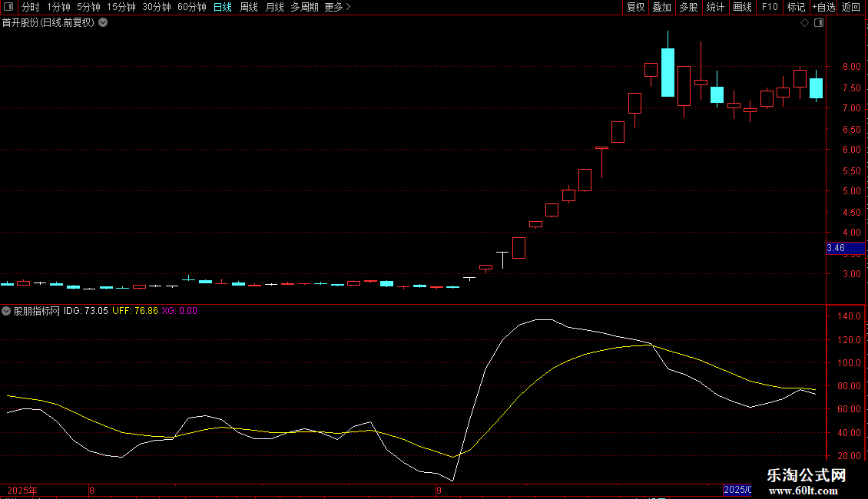Toggle the side panel icon at chart top-right
868x499 pixels.
click(819, 23)
